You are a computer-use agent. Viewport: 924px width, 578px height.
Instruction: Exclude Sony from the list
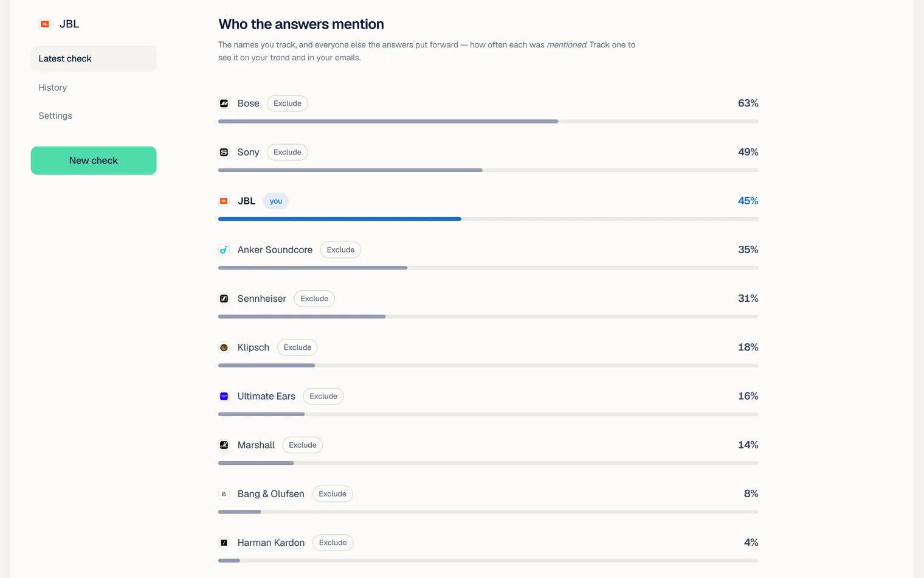point(288,152)
